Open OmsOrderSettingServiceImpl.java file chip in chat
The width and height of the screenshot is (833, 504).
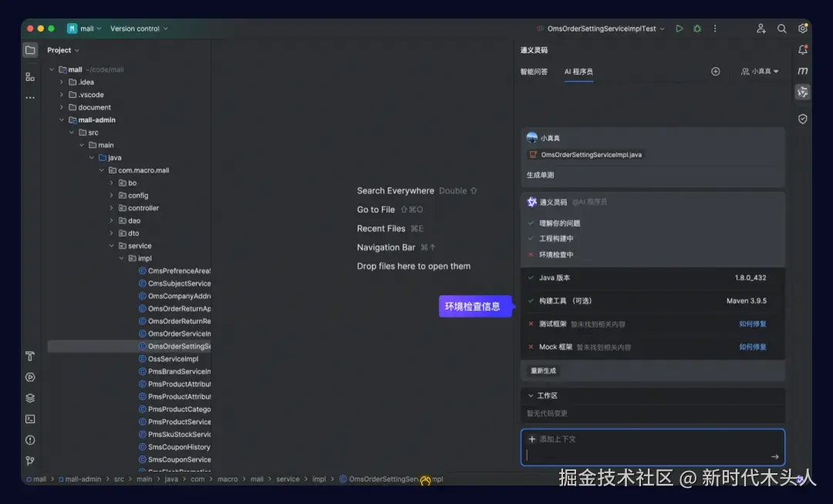click(585, 155)
